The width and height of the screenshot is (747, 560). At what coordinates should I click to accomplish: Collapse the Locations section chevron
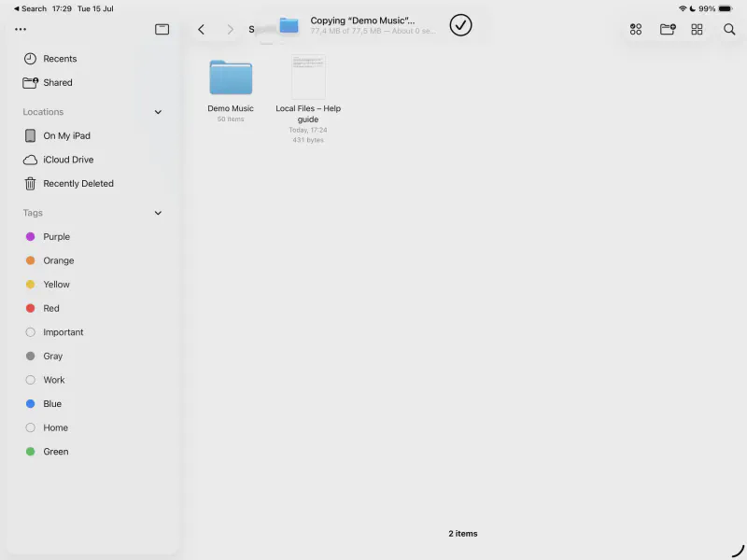pyautogui.click(x=158, y=112)
